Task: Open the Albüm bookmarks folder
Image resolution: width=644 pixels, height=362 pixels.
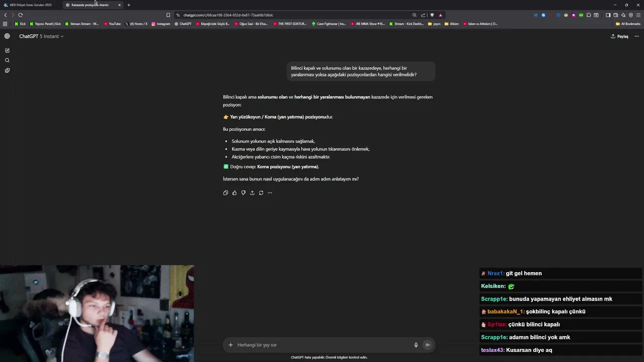Action: coord(452,24)
